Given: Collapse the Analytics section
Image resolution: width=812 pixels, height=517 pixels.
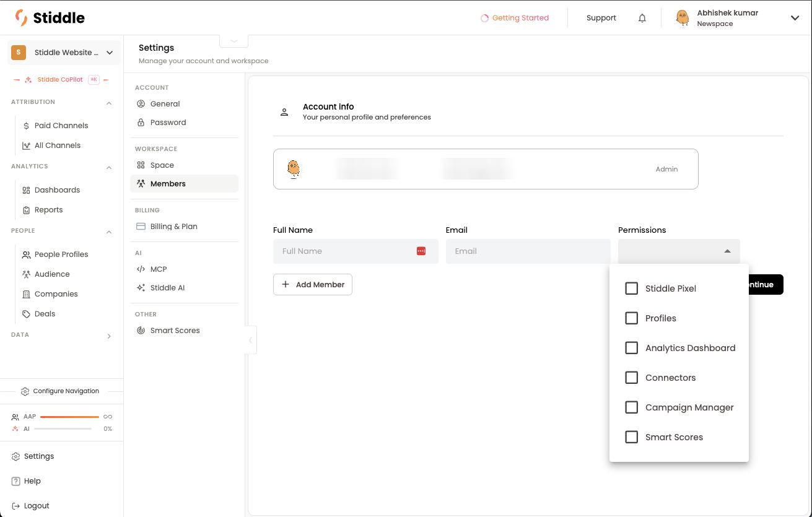Looking at the screenshot, I should [109, 167].
